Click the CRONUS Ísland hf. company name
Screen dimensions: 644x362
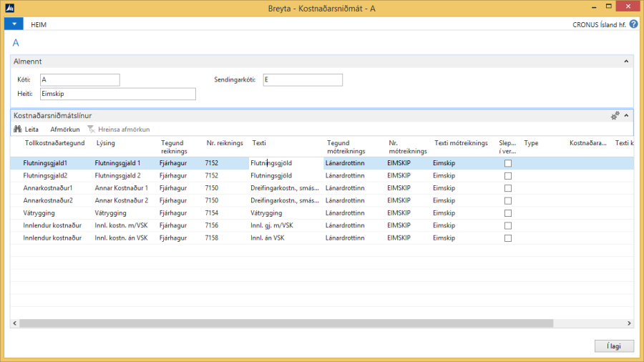599,24
